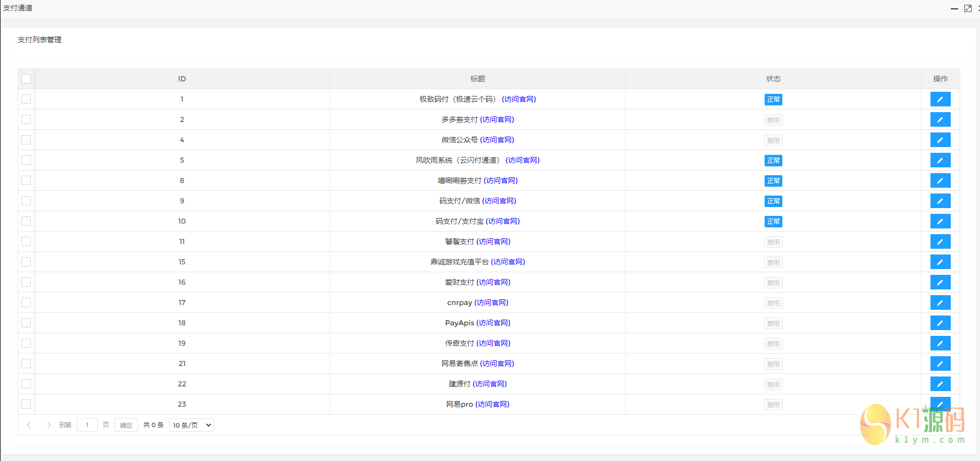Image resolution: width=980 pixels, height=461 pixels.
Task: Toggle the 禁用 badge for PayApis
Action: [773, 323]
